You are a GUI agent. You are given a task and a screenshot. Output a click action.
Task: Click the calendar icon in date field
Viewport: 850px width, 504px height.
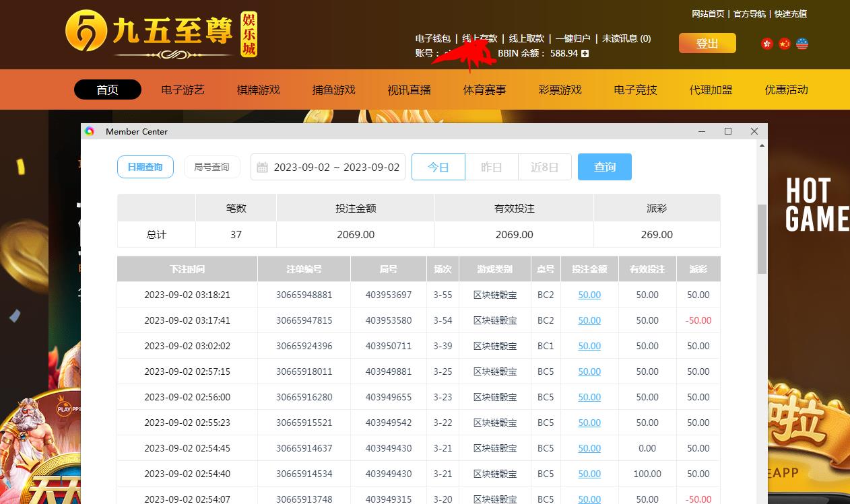[x=263, y=167]
